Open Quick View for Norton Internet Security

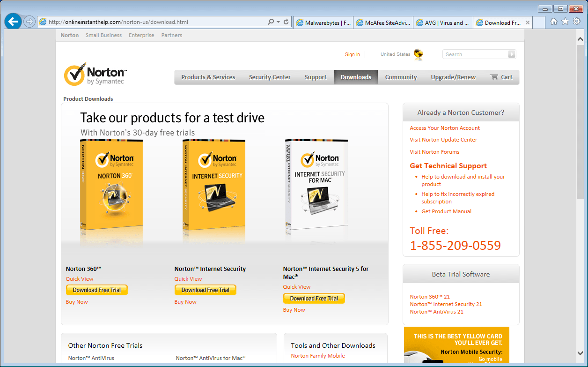[x=188, y=279]
